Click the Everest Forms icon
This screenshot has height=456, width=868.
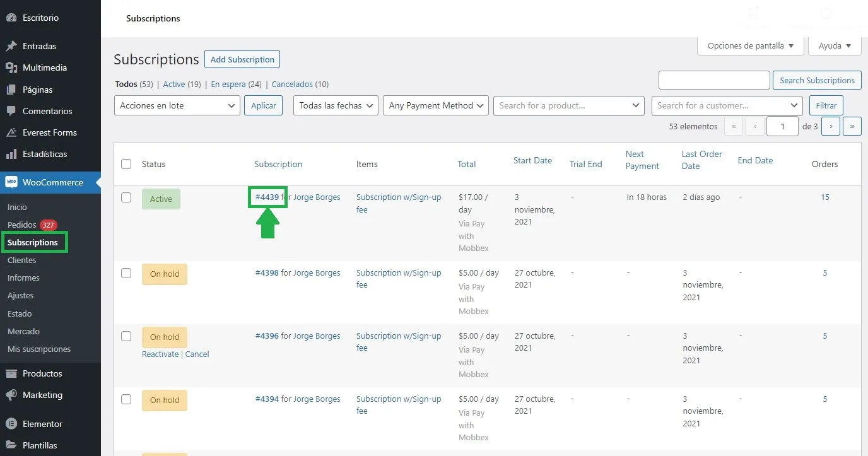coord(11,132)
